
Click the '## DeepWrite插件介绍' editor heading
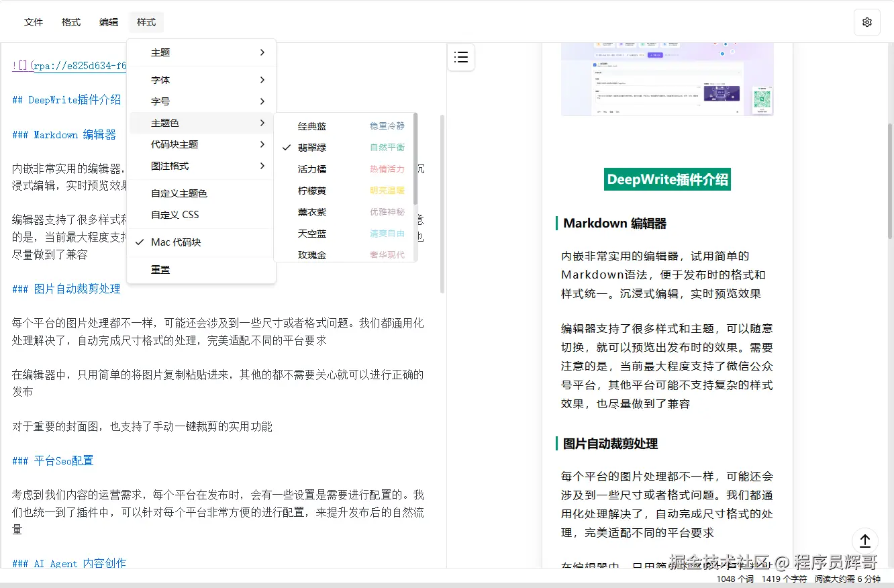[66, 100]
